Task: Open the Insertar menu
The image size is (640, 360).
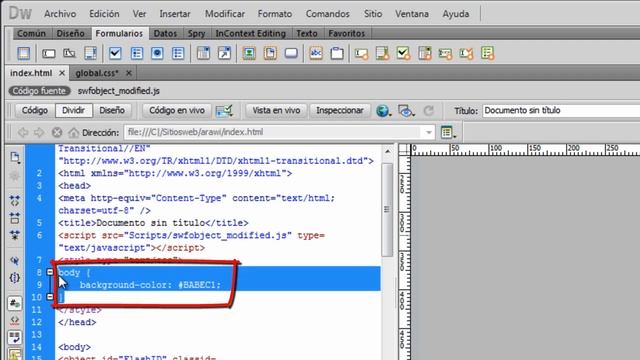Action: pos(175,14)
